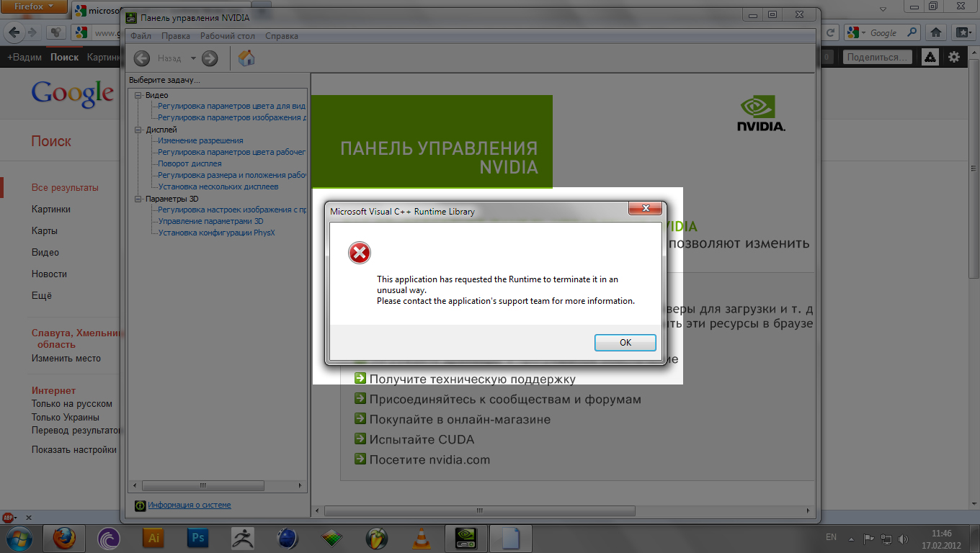This screenshot has height=553, width=980.
Task: Open the Windows Start menu
Action: coord(18,538)
